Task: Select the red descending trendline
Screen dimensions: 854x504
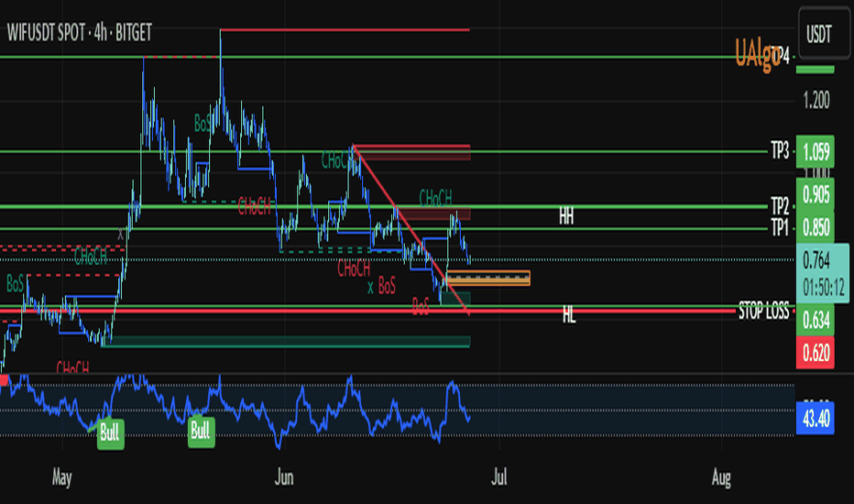Action: click(411, 229)
